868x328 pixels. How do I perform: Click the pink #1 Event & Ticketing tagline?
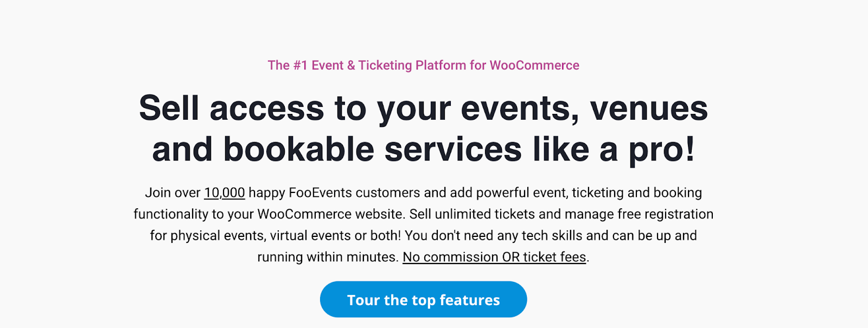coord(423,65)
